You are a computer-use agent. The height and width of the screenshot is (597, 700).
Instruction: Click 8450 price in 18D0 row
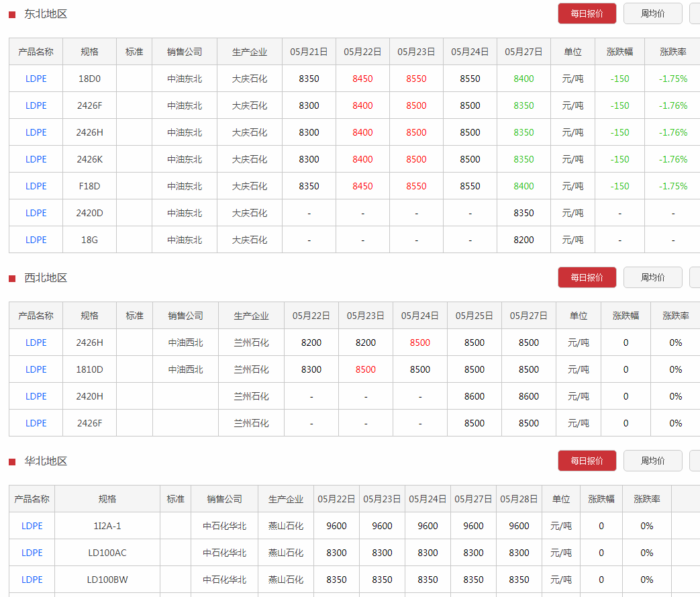[362, 79]
